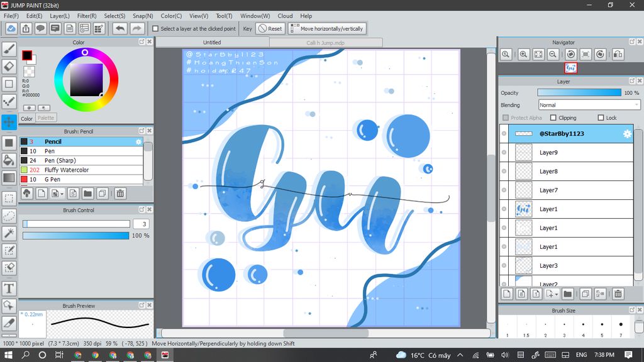Show hidden system tray icons chevron
Screen dimensions: 644x362
point(460,355)
